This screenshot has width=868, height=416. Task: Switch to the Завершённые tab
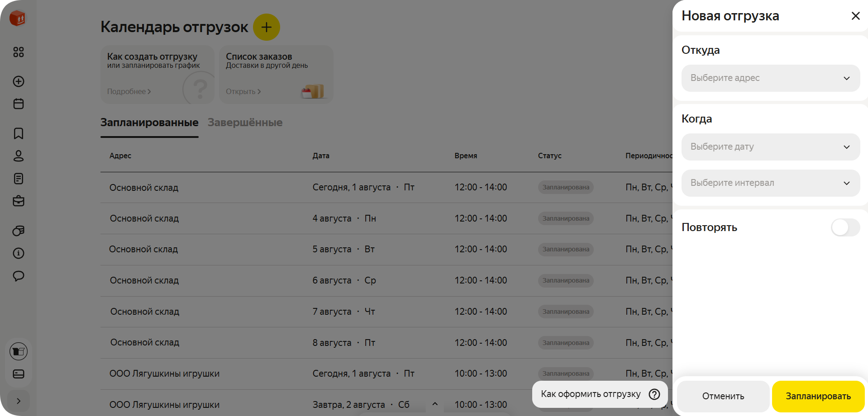pos(245,123)
